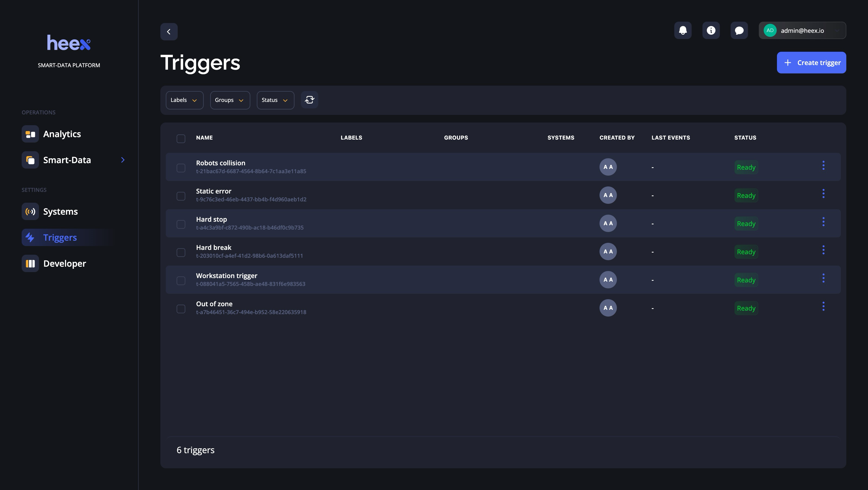Expand the Smart-Data submenu chevron
This screenshot has height=490, width=868.
point(123,160)
